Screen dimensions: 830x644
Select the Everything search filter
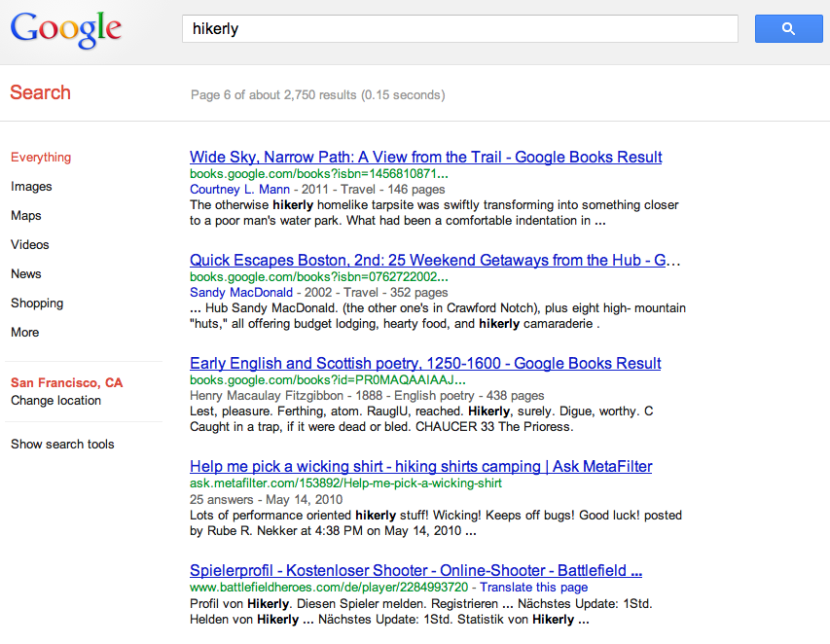pos(41,158)
